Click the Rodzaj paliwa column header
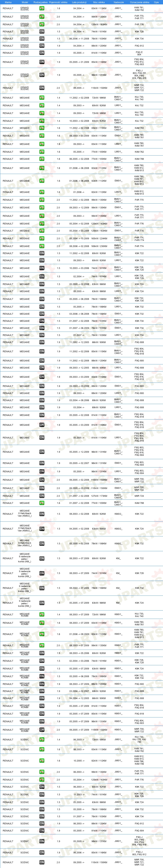 click(x=40, y=2)
